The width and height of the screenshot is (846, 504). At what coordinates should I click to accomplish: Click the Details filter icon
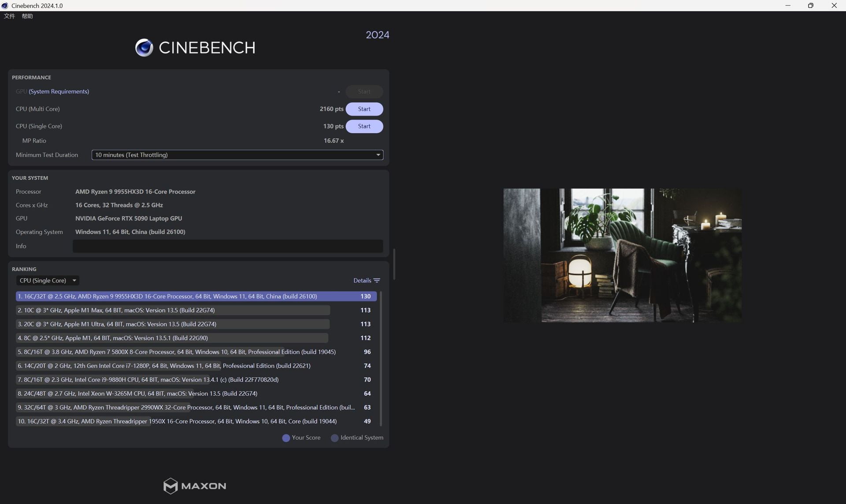coord(377,281)
